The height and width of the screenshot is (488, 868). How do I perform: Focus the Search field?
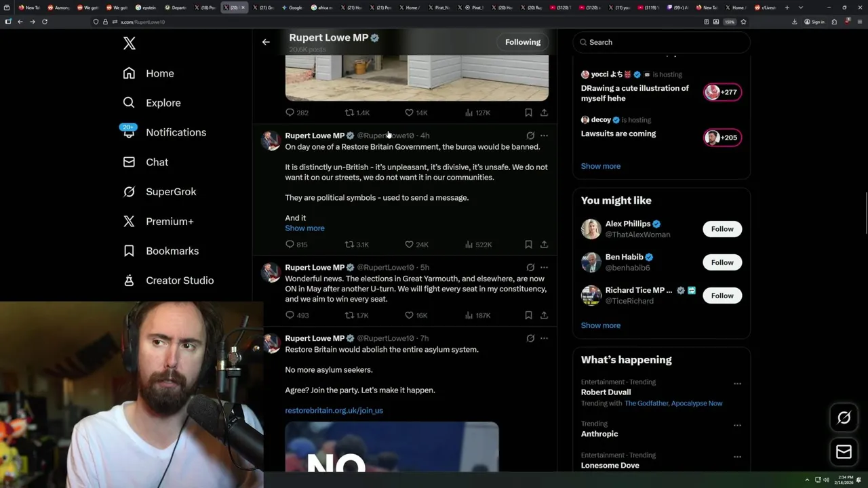pos(662,42)
